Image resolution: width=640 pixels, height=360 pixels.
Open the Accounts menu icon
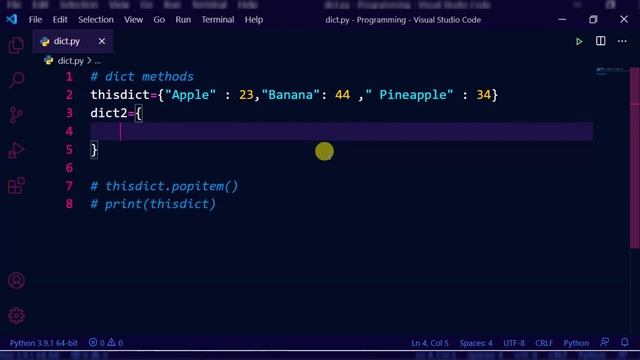point(16,280)
